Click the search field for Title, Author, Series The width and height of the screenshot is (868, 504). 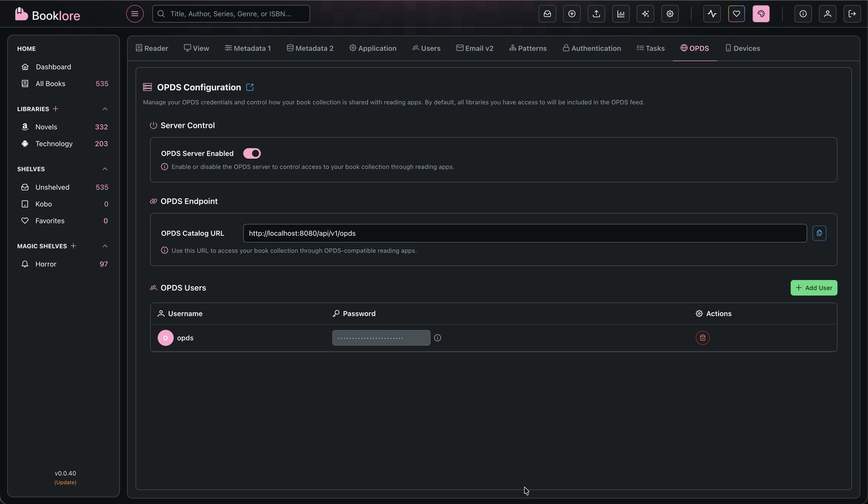[231, 13]
